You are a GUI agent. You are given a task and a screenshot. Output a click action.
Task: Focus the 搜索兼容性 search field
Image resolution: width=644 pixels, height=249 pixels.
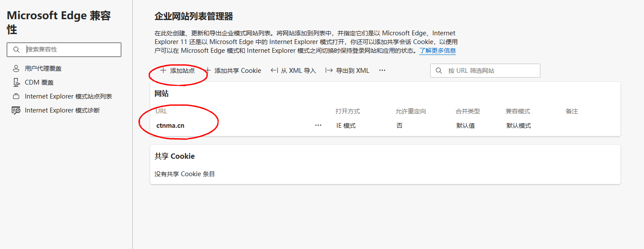coord(72,50)
